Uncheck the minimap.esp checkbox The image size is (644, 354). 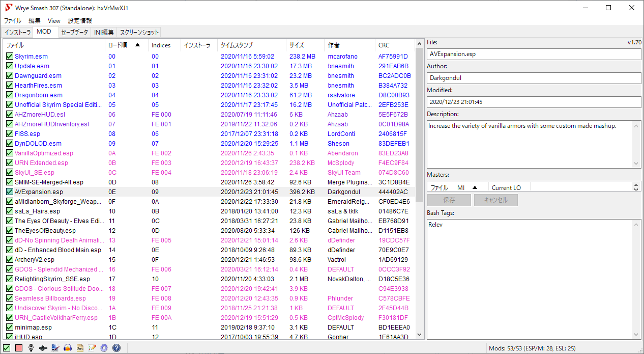(9, 328)
